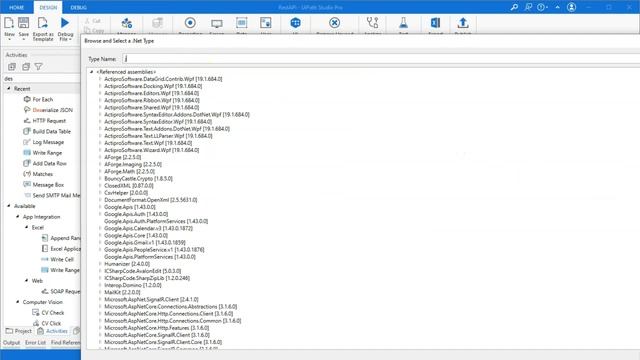Collapse the Recent activities group
The width and height of the screenshot is (640, 360).
(9, 89)
